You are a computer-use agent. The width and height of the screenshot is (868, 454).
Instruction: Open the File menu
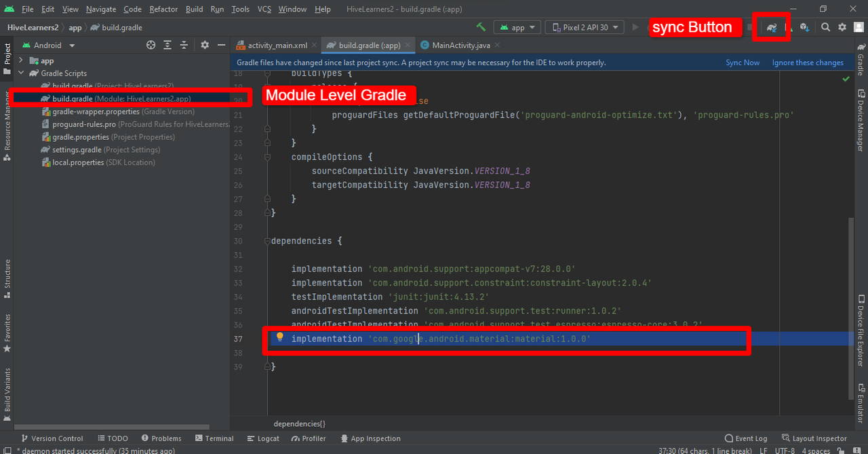pos(27,9)
